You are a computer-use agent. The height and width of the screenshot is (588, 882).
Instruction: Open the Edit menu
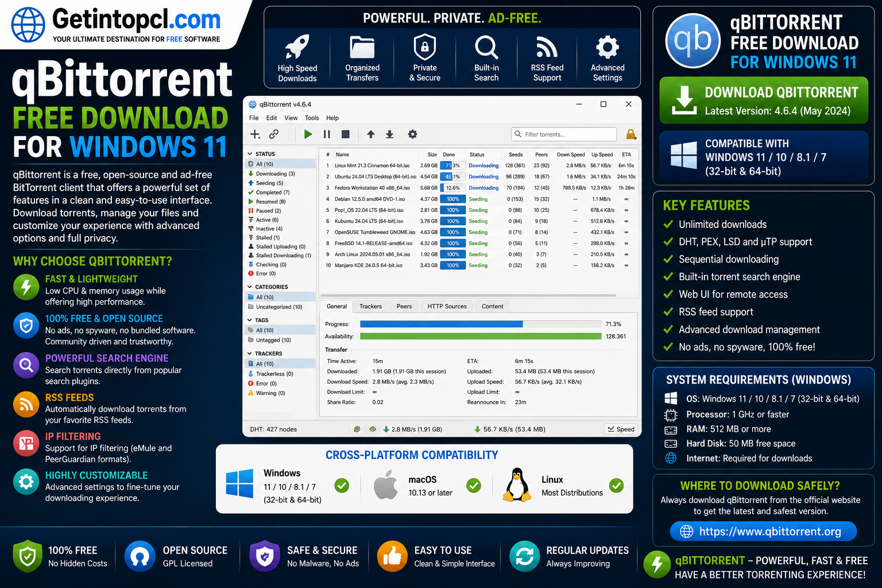tap(272, 118)
